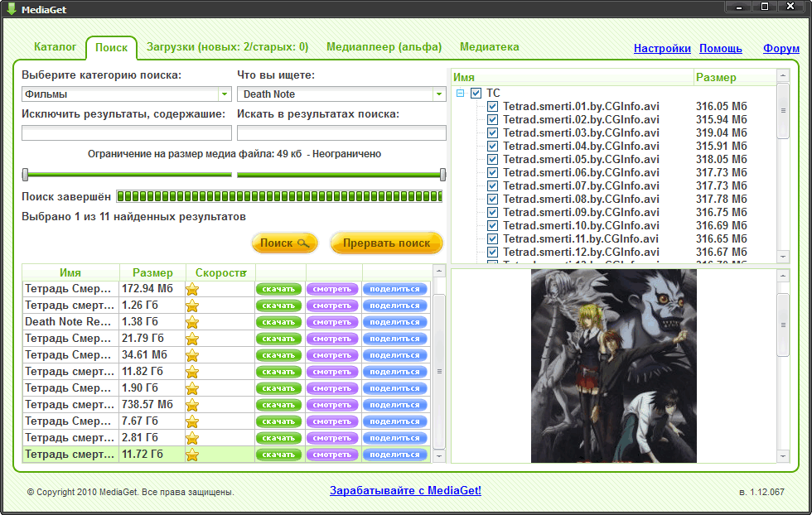Click file list scrollbar down arrow
Viewport: 812px width, 515px height.
pyautogui.click(x=783, y=256)
